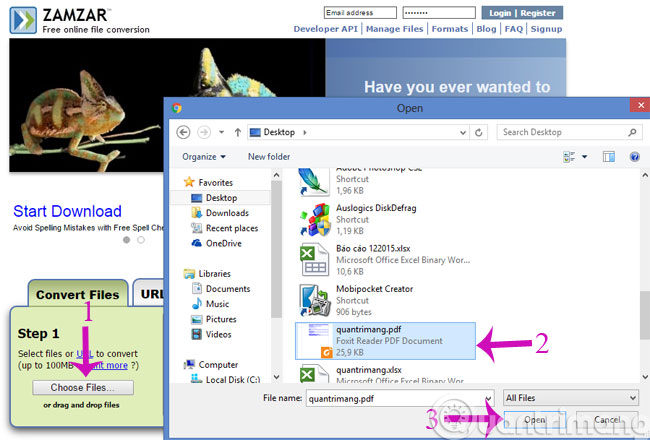Toggle the preview pane icon
This screenshot has height=440, width=650.
point(609,157)
